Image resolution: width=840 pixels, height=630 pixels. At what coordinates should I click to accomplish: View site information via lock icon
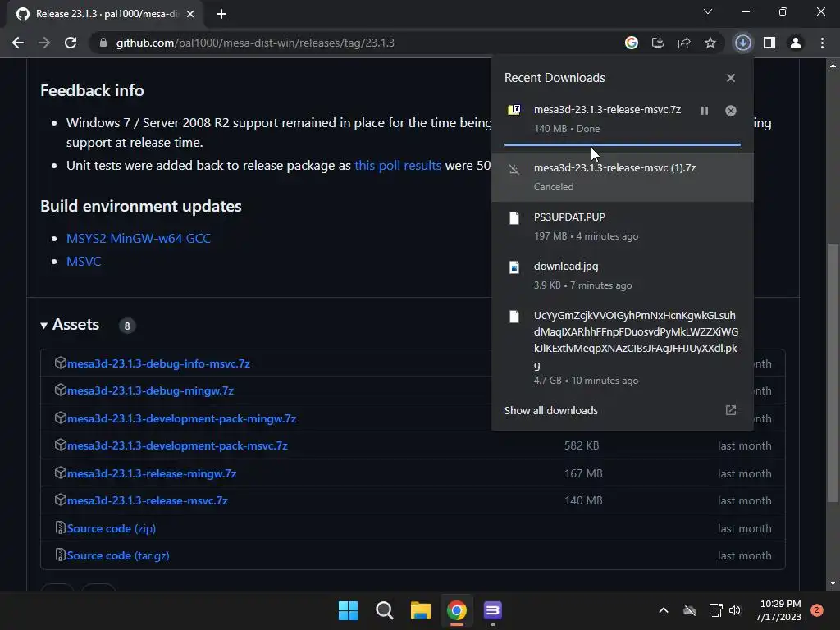(103, 43)
